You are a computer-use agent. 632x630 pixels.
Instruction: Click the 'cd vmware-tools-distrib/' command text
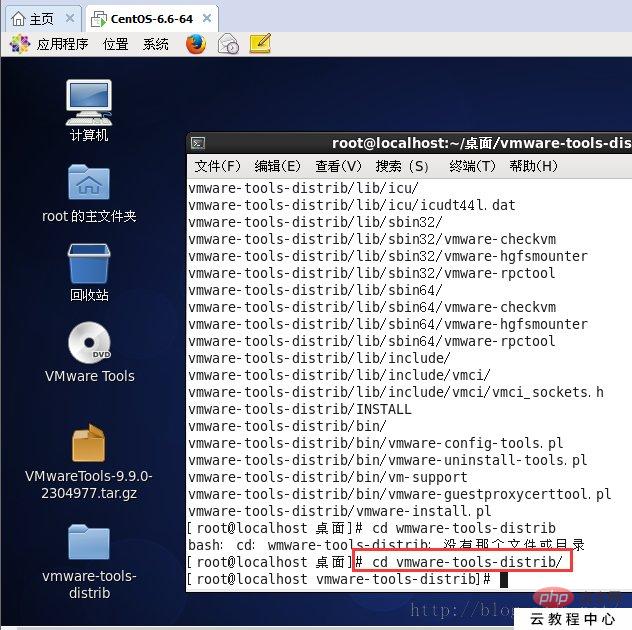coord(467,562)
